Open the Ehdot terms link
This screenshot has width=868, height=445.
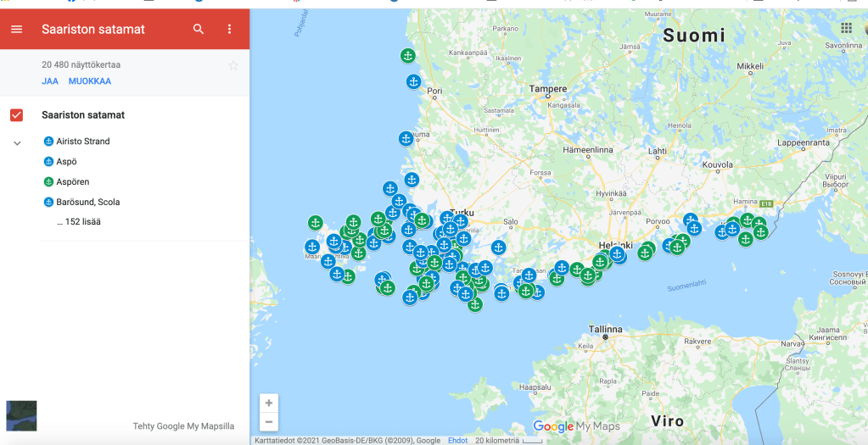click(457, 441)
